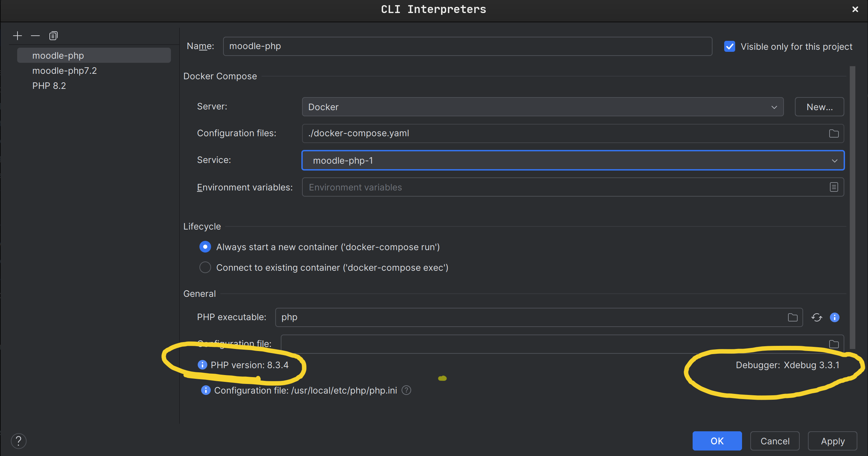Screen dimensions: 868x456
Task: Open the Docker server dropdown
Action: click(x=542, y=107)
